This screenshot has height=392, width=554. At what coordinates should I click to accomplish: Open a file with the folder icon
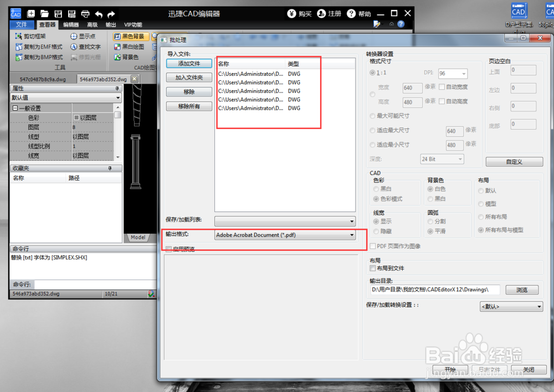pos(44,14)
